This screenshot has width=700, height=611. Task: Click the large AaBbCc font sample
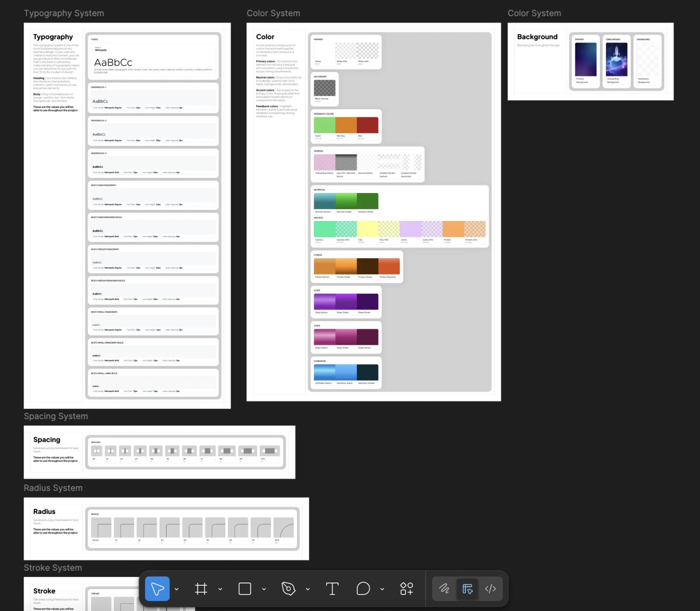(113, 62)
